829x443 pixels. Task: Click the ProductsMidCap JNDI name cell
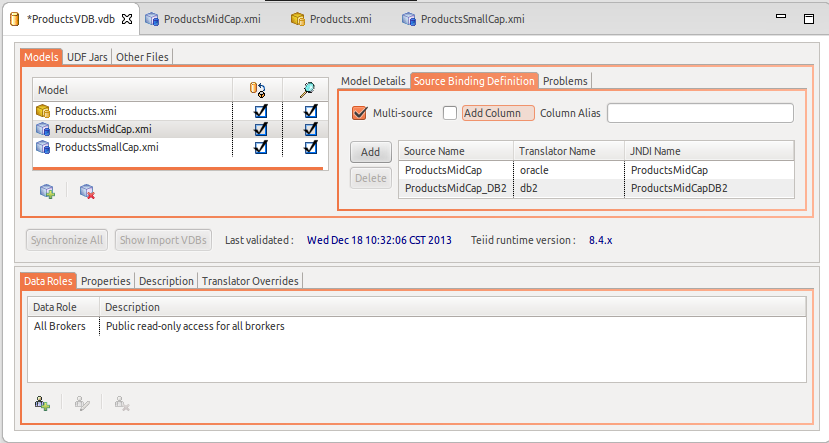point(710,170)
